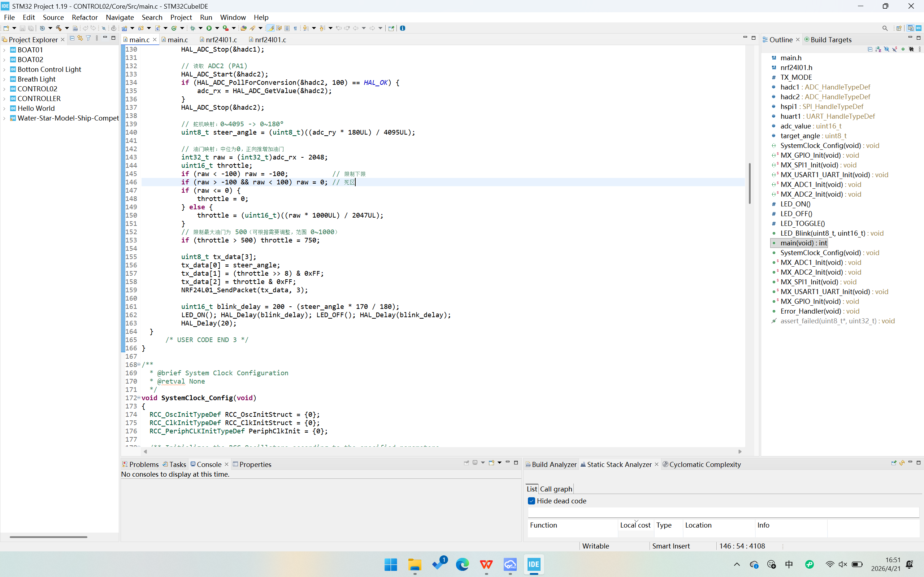This screenshot has width=924, height=577.
Task: Open dropdown arrow next to Run button
Action: (217, 28)
